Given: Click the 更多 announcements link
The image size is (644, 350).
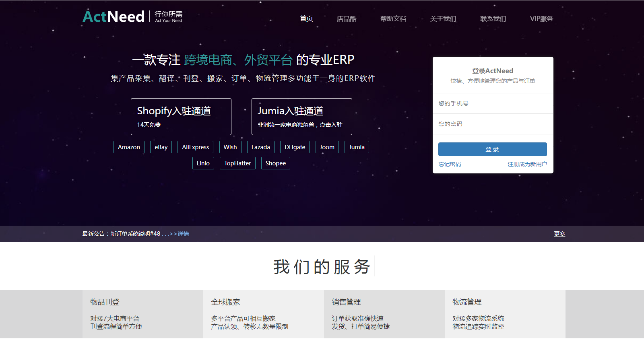Looking at the screenshot, I should click(x=559, y=234).
